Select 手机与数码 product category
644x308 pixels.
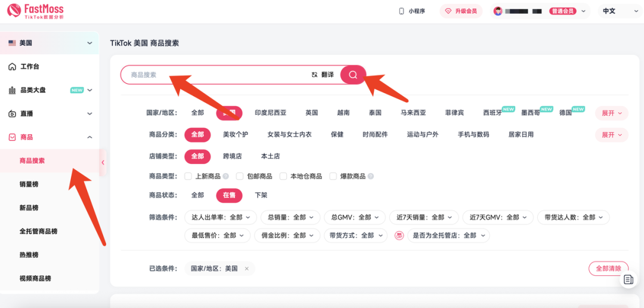473,134
